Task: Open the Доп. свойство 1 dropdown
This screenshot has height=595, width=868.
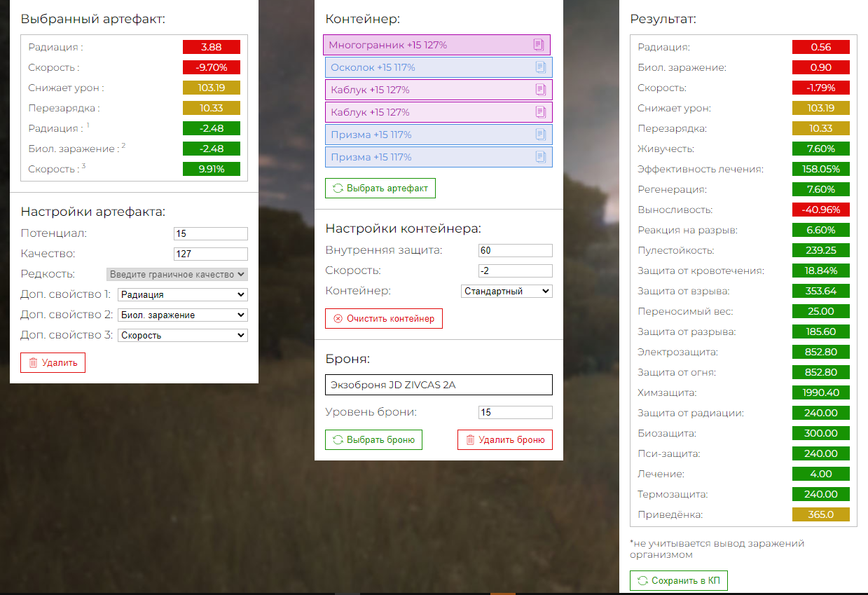Action: pyautogui.click(x=182, y=295)
